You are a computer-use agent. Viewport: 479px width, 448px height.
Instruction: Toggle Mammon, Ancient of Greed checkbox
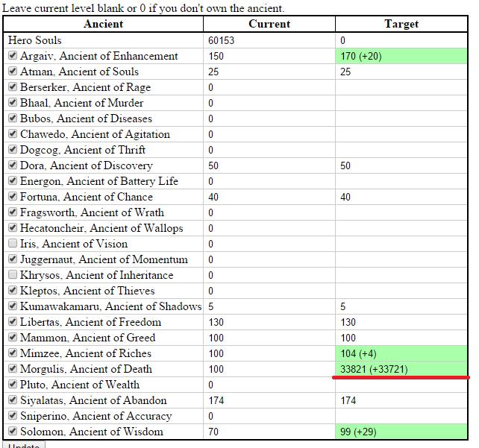click(x=13, y=337)
